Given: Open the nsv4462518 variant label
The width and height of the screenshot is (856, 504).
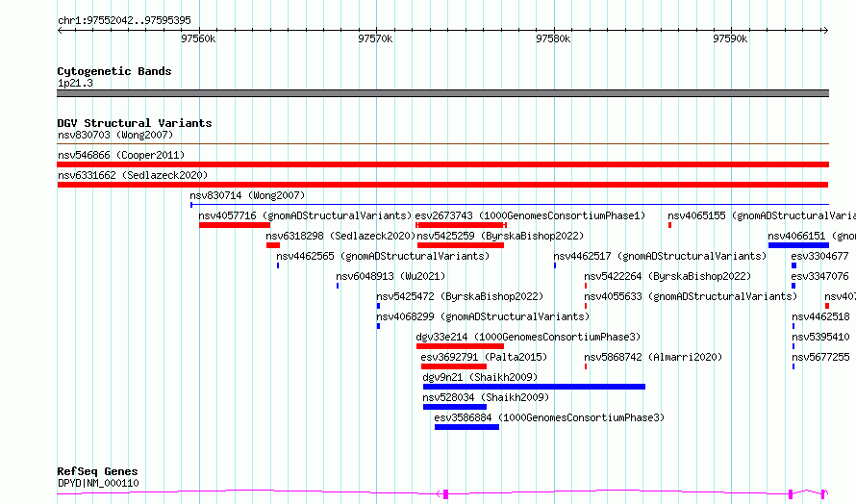Looking at the screenshot, I should pyautogui.click(x=821, y=316).
